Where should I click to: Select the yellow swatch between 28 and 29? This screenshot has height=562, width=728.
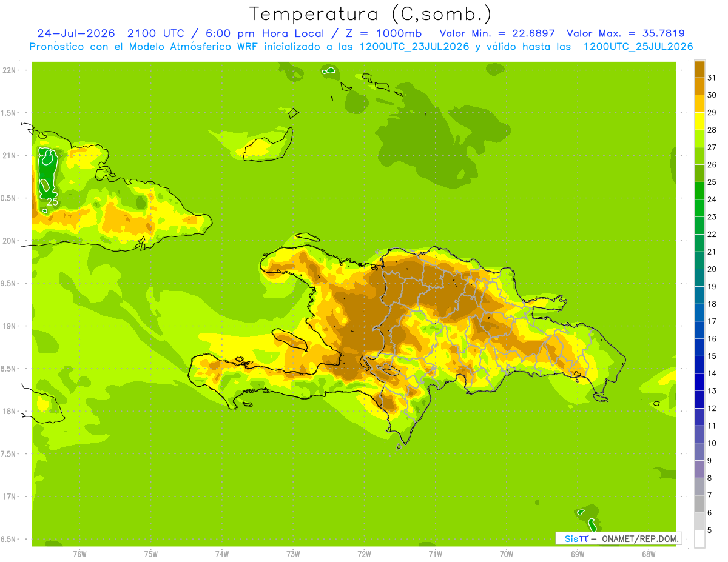click(699, 121)
